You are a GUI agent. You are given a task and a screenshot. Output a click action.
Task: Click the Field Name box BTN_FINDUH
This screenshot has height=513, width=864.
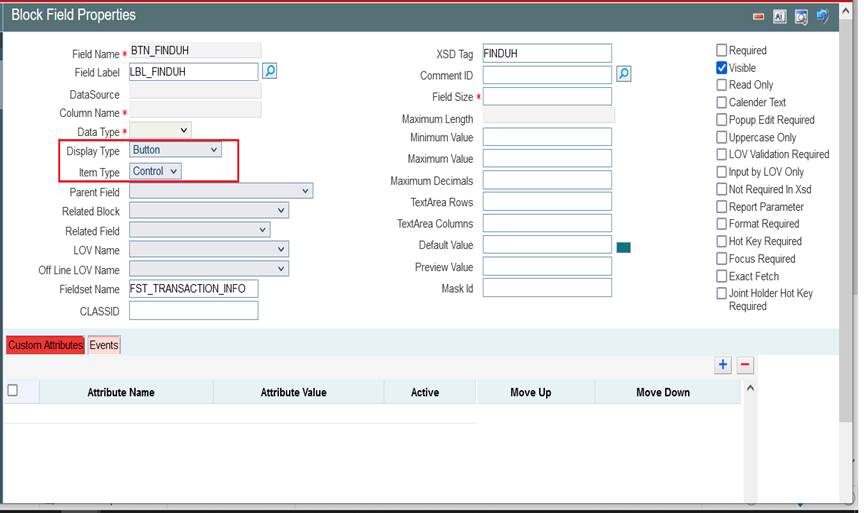pos(195,50)
